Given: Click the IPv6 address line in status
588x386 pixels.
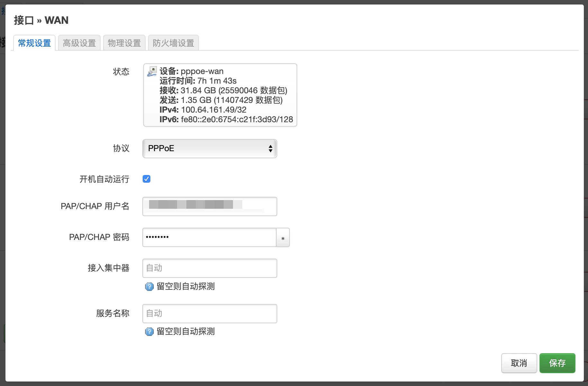Looking at the screenshot, I should (226, 119).
